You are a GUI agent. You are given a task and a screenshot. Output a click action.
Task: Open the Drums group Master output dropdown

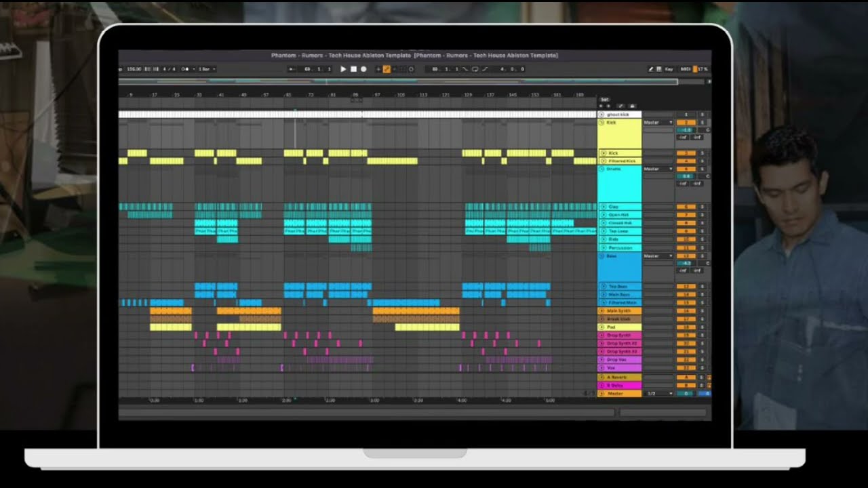[658, 169]
